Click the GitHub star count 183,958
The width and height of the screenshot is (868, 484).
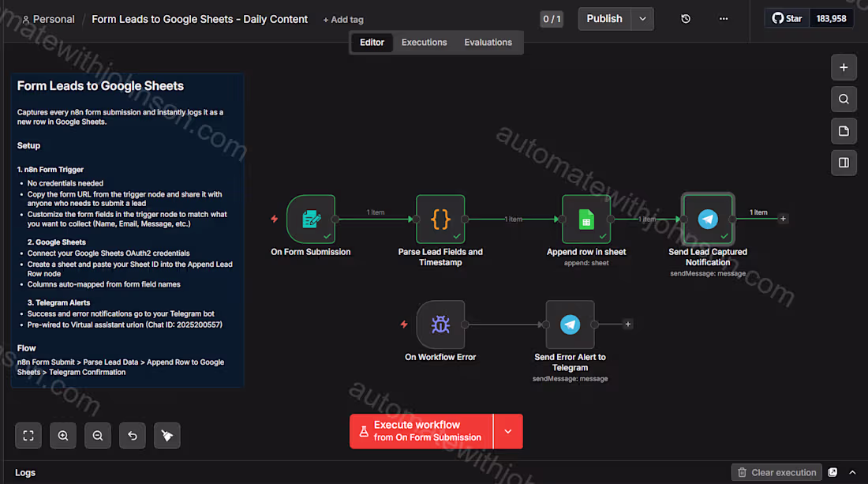coord(831,19)
